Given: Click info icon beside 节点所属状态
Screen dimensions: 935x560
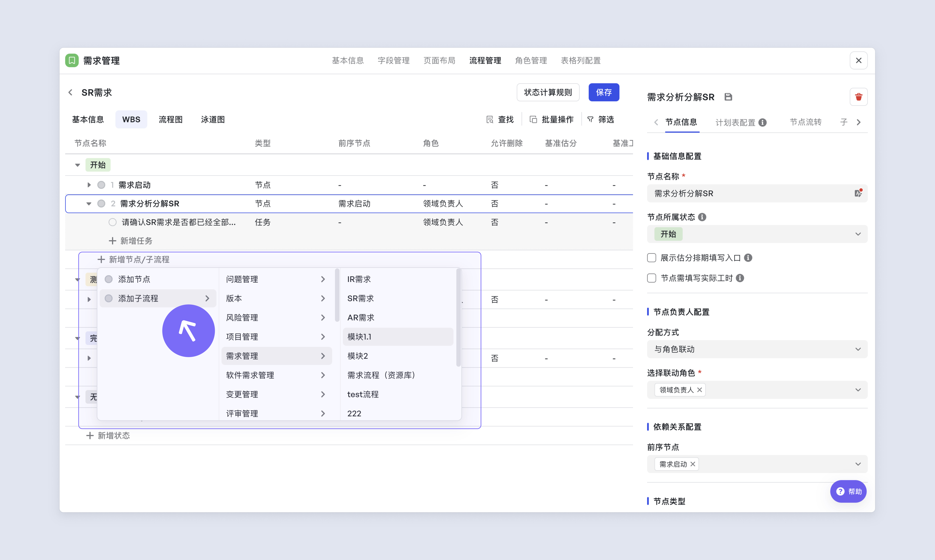Looking at the screenshot, I should 702,217.
